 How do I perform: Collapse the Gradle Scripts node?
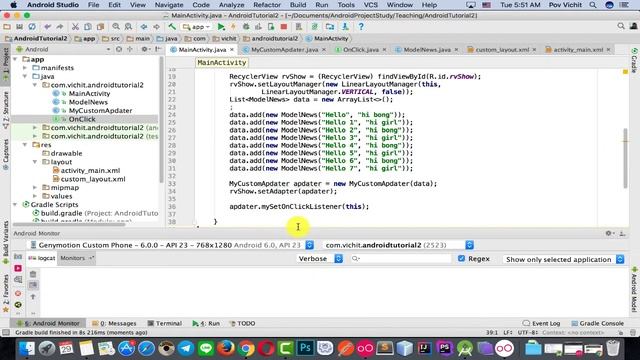tap(16, 204)
